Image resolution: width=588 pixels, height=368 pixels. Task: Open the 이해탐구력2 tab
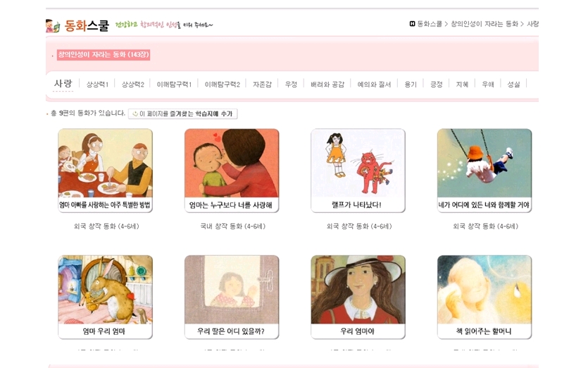point(223,85)
